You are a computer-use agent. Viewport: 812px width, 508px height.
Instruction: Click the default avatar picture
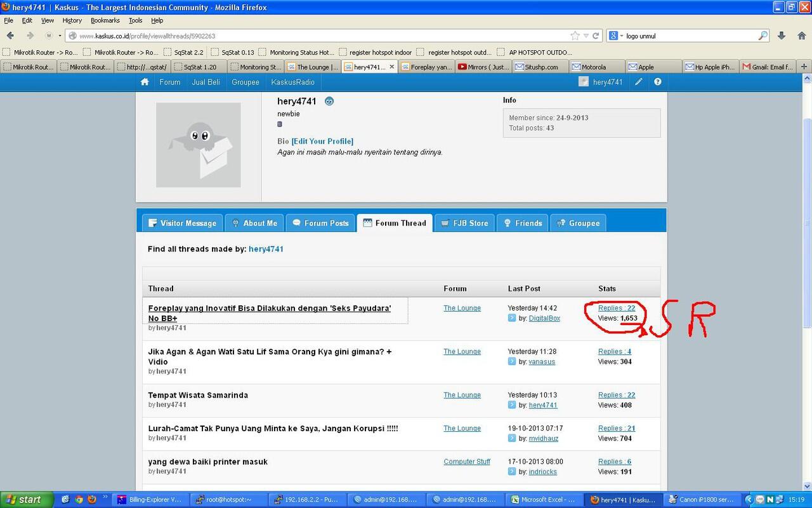tap(199, 145)
